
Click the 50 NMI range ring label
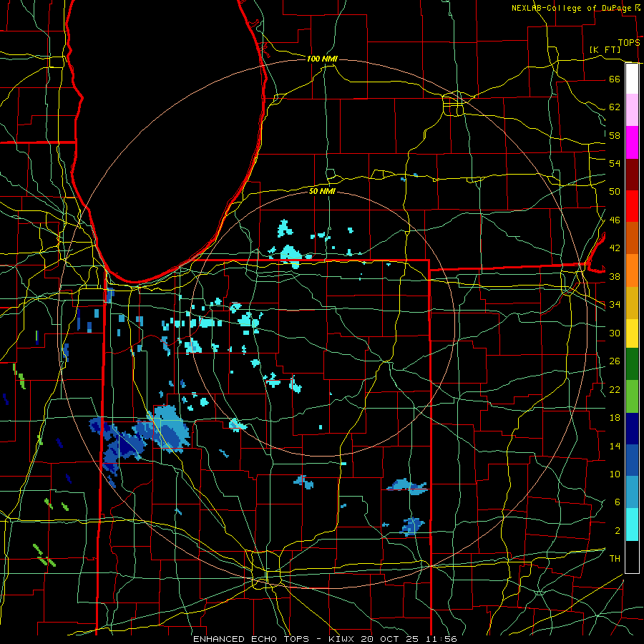(322, 191)
